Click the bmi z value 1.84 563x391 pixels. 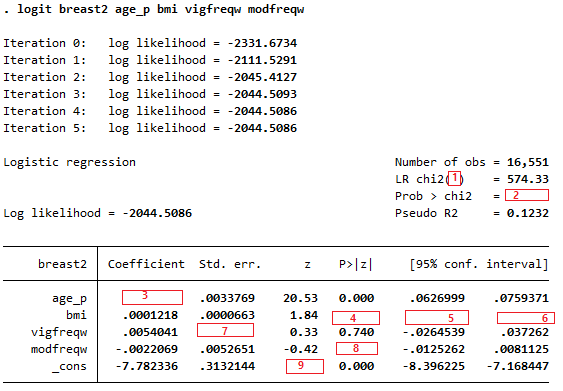[x=304, y=315]
